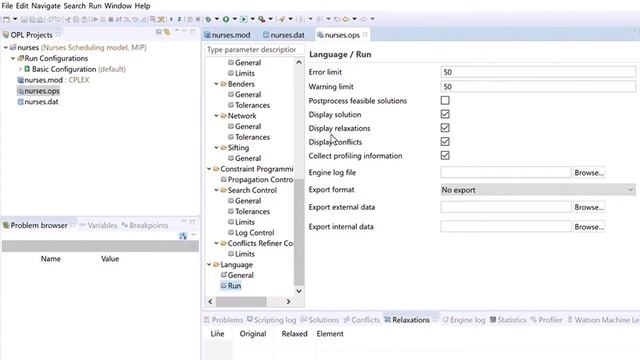
Task: Open the Navigate menu
Action: 46,6
